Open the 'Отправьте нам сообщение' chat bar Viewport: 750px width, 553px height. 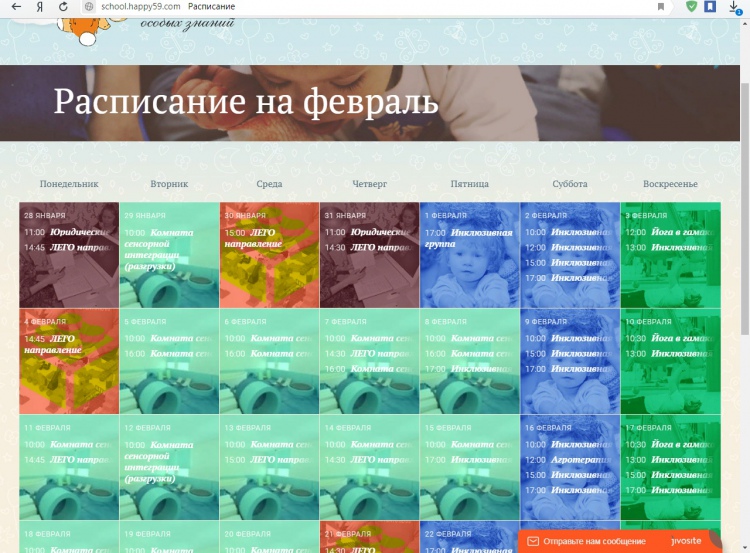coord(590,541)
